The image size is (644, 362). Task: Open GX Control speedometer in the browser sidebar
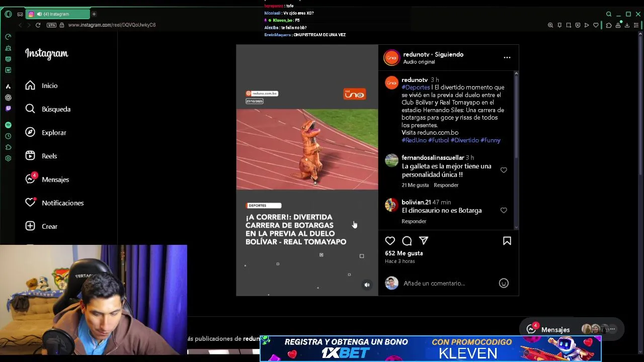coord(8,37)
